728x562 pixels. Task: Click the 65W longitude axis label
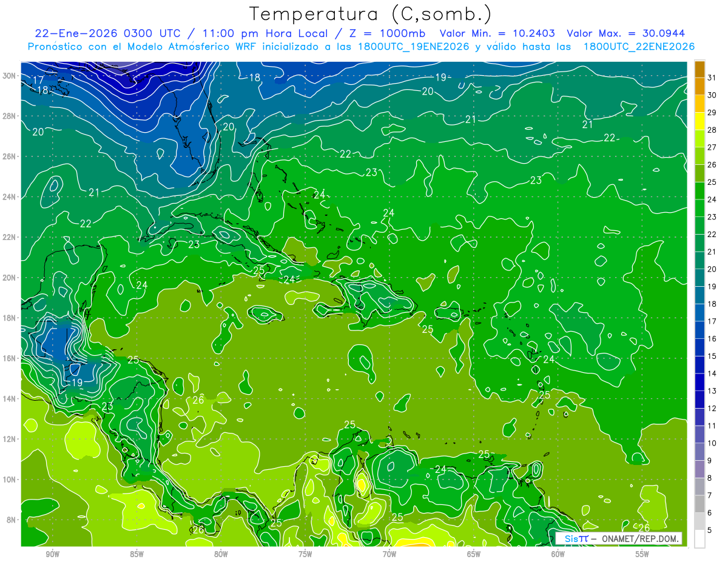pos(474,554)
